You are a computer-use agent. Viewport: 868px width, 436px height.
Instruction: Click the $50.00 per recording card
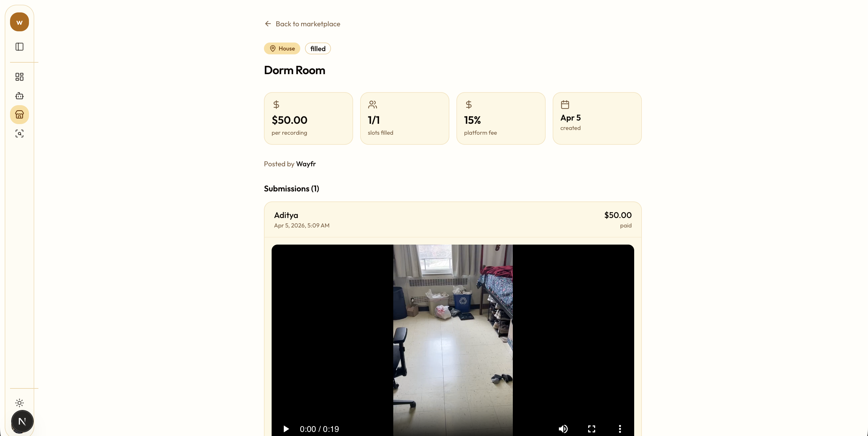308,118
